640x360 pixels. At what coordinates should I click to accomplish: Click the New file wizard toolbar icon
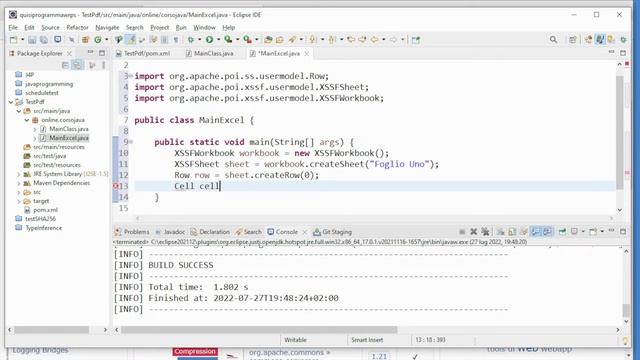coord(13,40)
